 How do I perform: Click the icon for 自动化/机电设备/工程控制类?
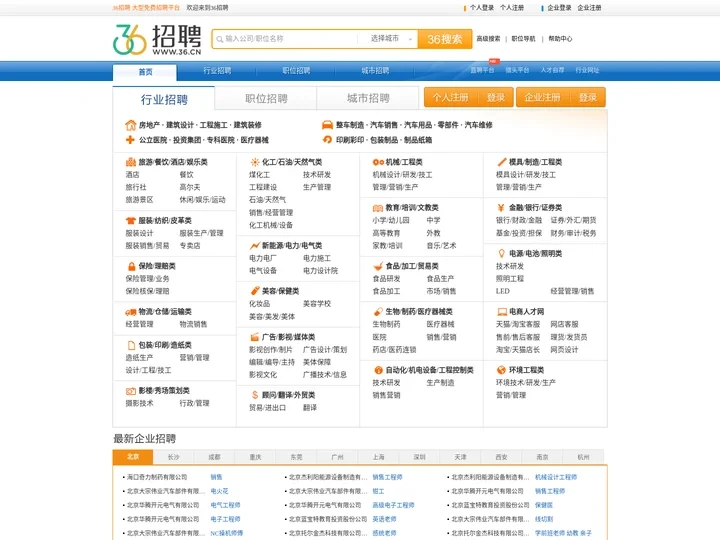(x=378, y=370)
